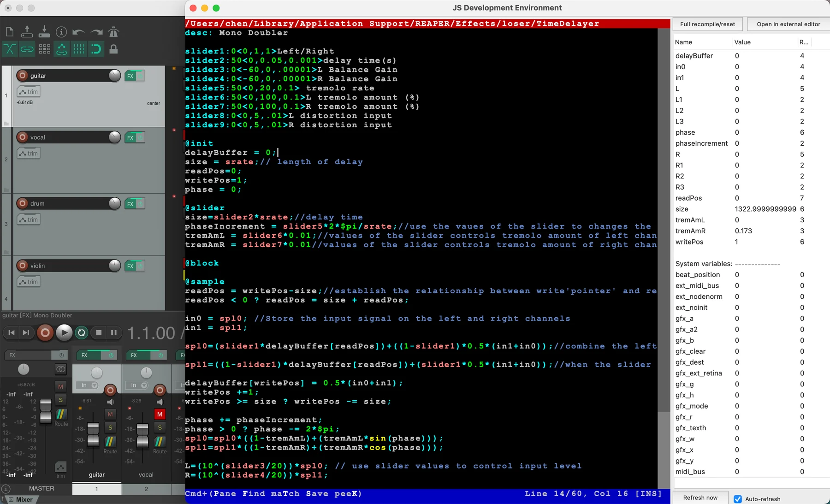Image resolution: width=830 pixels, height=504 pixels.
Task: Click Open in external editor button
Action: 788,24
